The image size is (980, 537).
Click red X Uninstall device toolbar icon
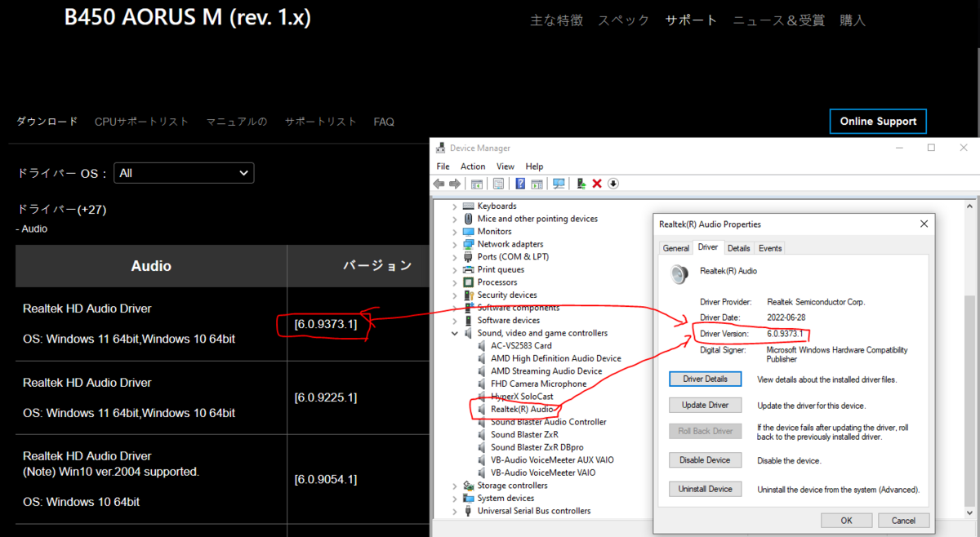pyautogui.click(x=597, y=184)
